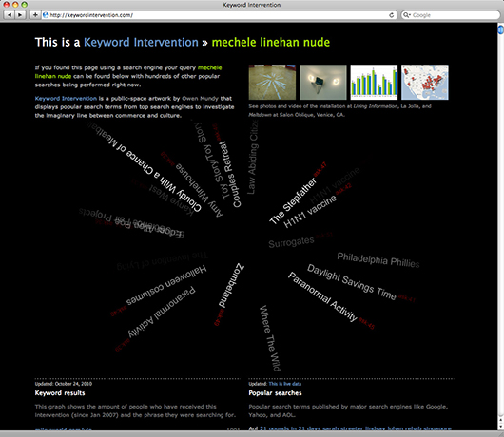Click the rotating term 'The Stepfather'

293,201
